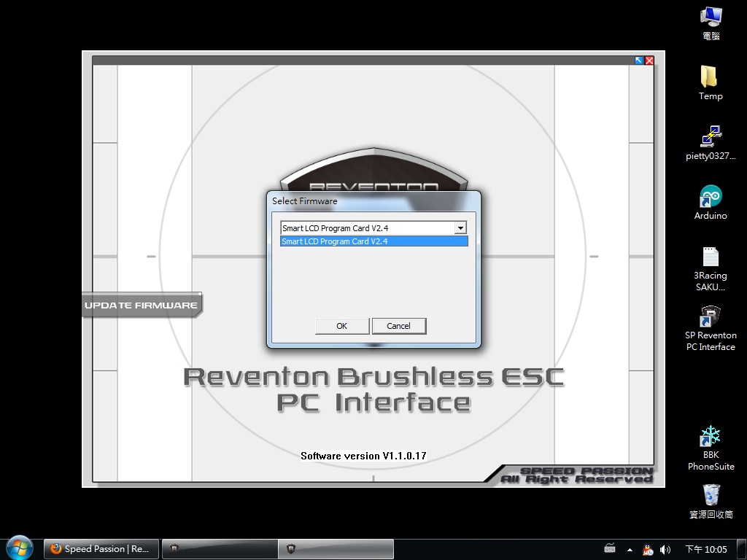Screen dimensions: 747x560
Task: Click the darker inactive Reventon taskbar button
Action: point(220,549)
